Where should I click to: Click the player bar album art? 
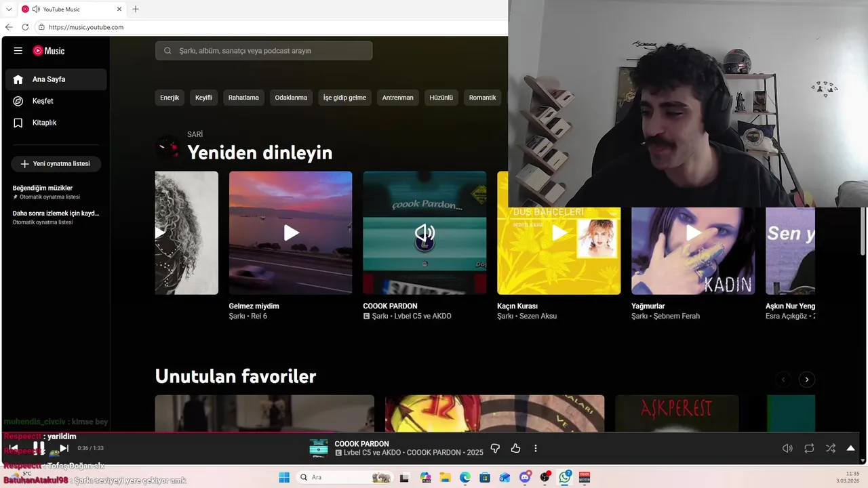pyautogui.click(x=319, y=448)
